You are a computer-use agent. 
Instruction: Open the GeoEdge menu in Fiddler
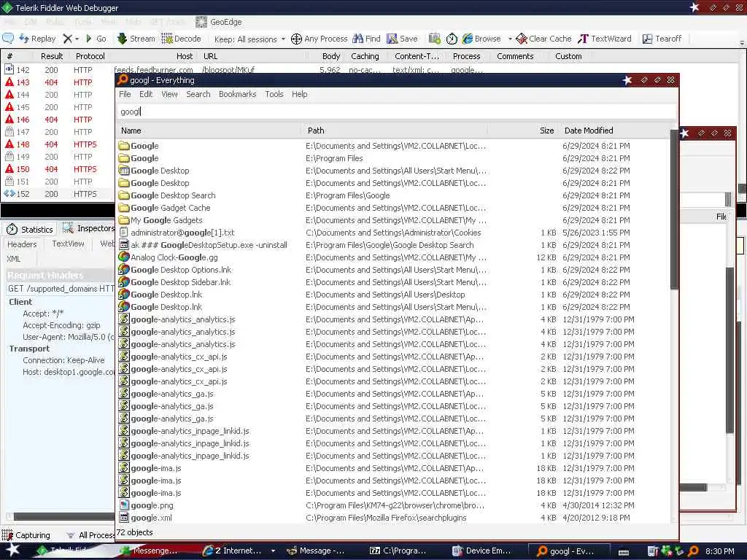click(219, 22)
